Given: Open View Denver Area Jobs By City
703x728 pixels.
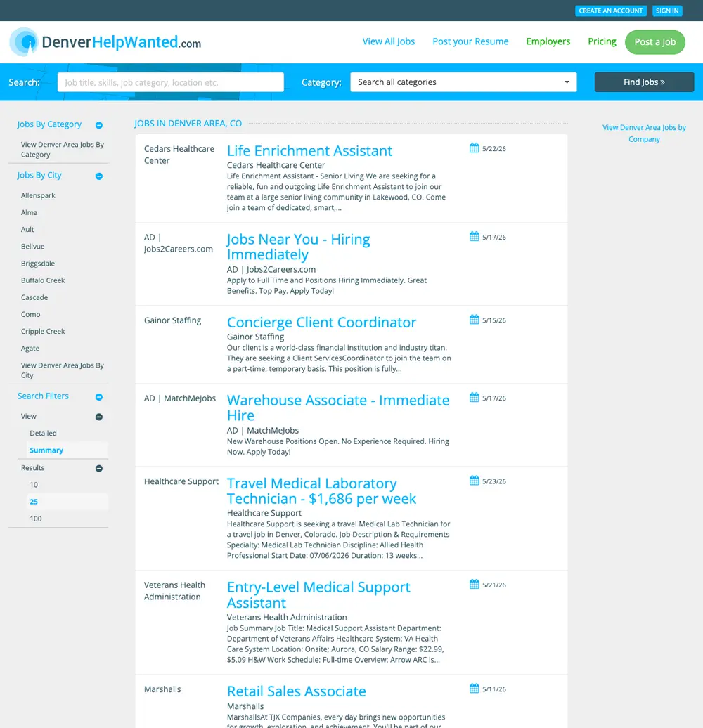Looking at the screenshot, I should [x=63, y=370].
